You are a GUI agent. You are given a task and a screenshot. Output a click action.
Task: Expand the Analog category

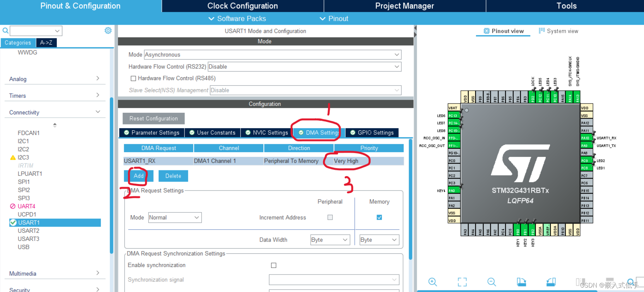55,79
